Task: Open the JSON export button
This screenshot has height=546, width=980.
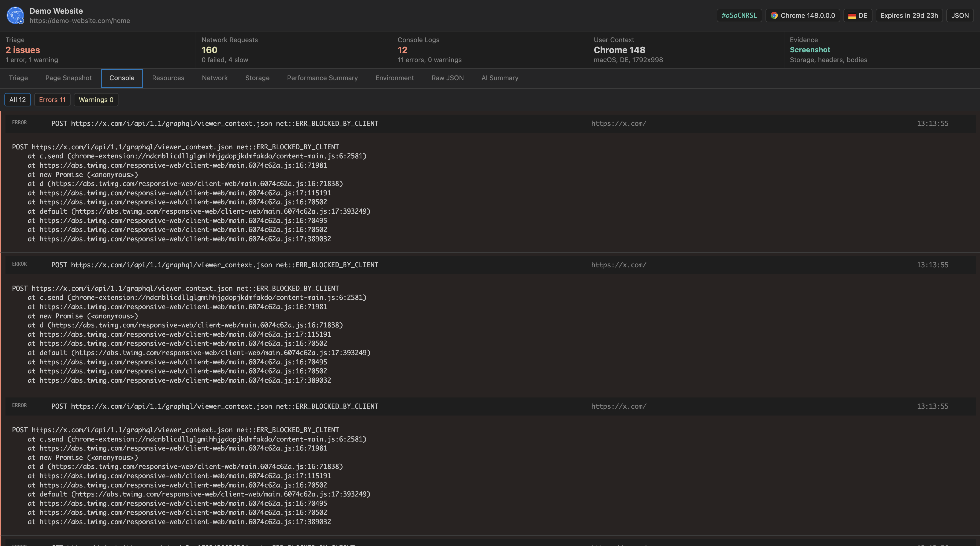Action: (960, 16)
